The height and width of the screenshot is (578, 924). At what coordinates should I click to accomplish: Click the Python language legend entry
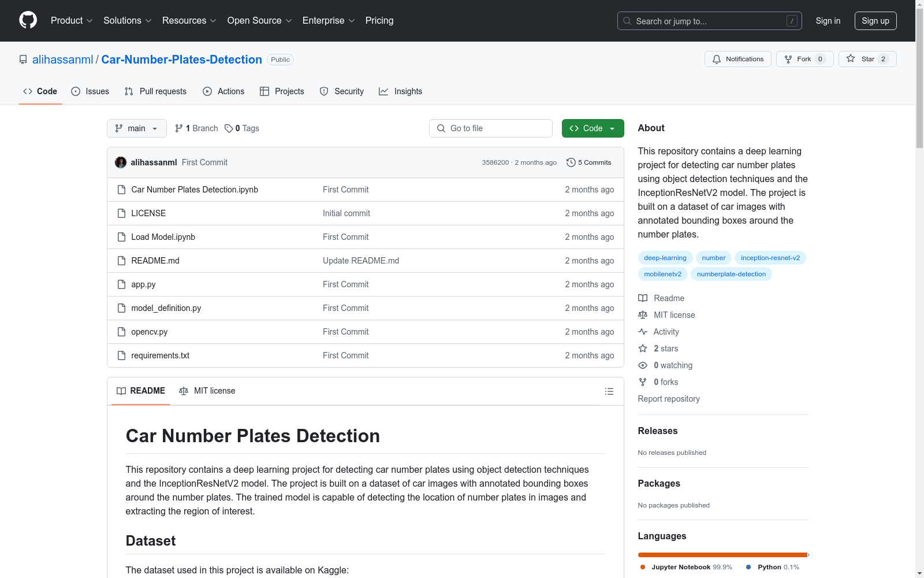pyautogui.click(x=773, y=567)
